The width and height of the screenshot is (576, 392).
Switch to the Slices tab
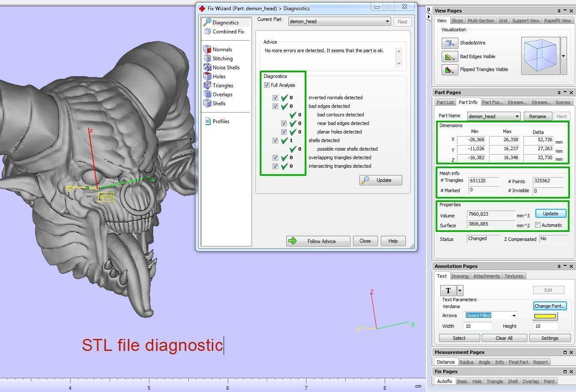[457, 21]
